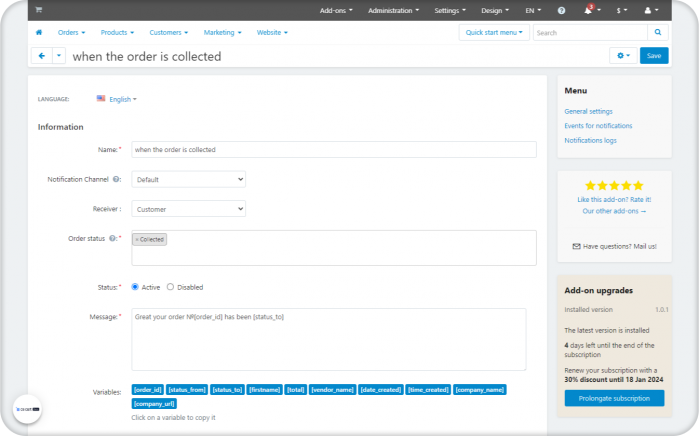Open the shopping cart storefront icon
The image size is (700, 436).
pos(38,10)
